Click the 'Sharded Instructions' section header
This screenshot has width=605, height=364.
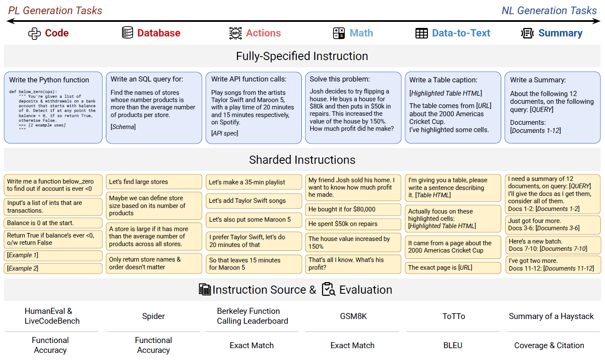click(x=302, y=160)
